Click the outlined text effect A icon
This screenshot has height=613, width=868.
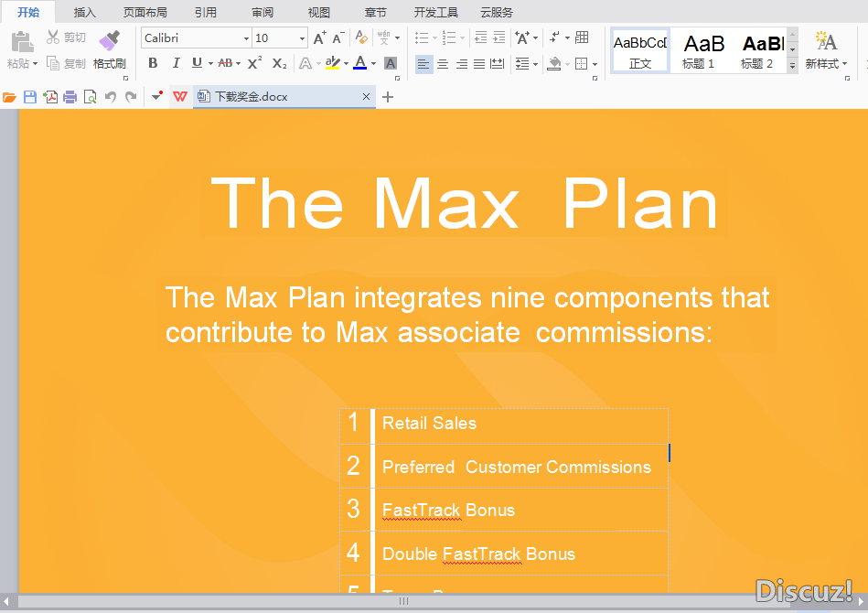[x=305, y=64]
